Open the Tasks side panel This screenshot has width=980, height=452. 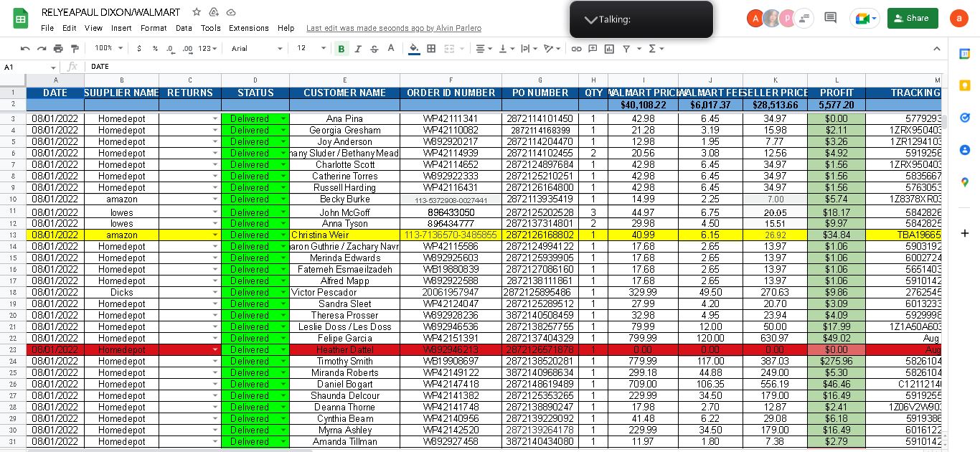pyautogui.click(x=965, y=118)
